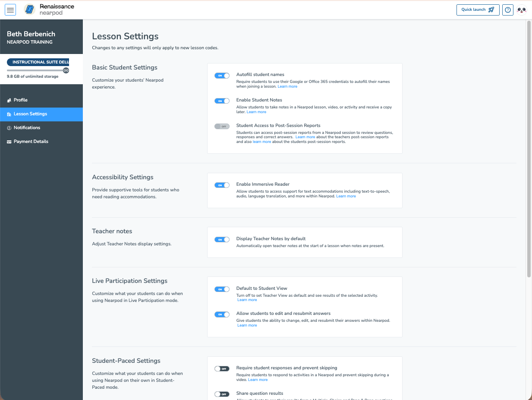Click Learn more under edit and resubmit answers
Screen dimensions: 532x400
[x=247, y=325]
